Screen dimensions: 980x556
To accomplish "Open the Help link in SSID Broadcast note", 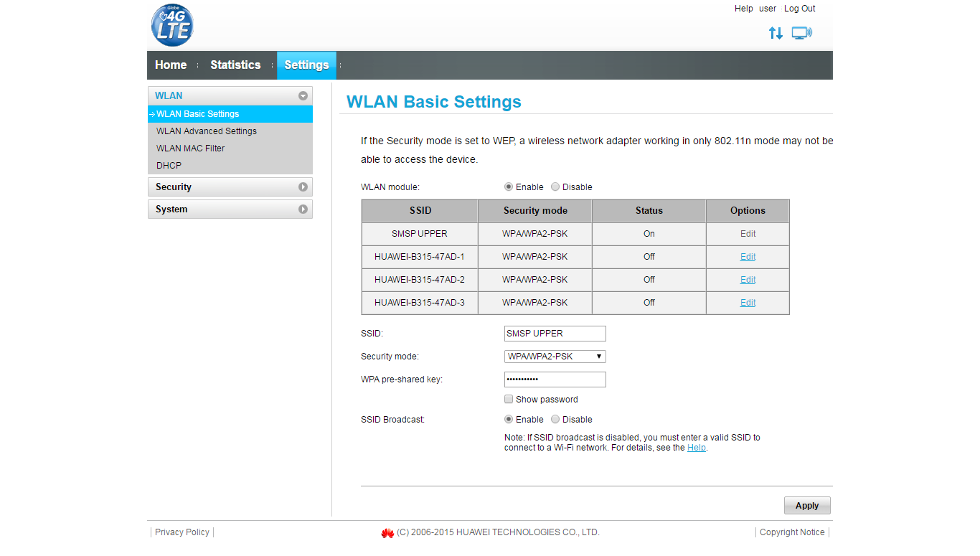I will pyautogui.click(x=696, y=447).
